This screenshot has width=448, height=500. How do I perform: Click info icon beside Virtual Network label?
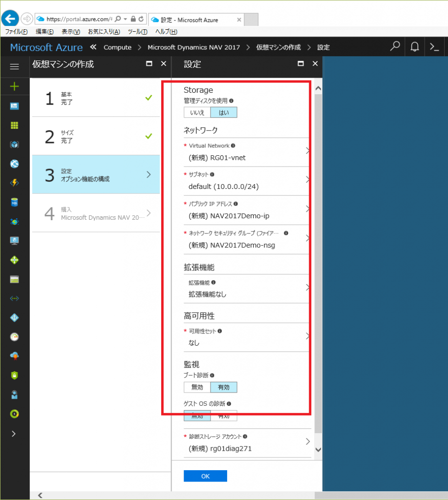(x=233, y=146)
